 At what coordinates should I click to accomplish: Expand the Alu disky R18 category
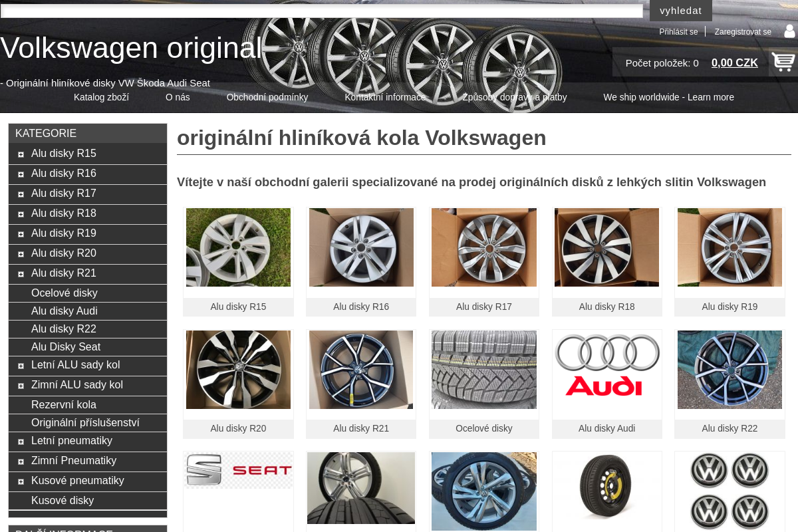coord(21,214)
